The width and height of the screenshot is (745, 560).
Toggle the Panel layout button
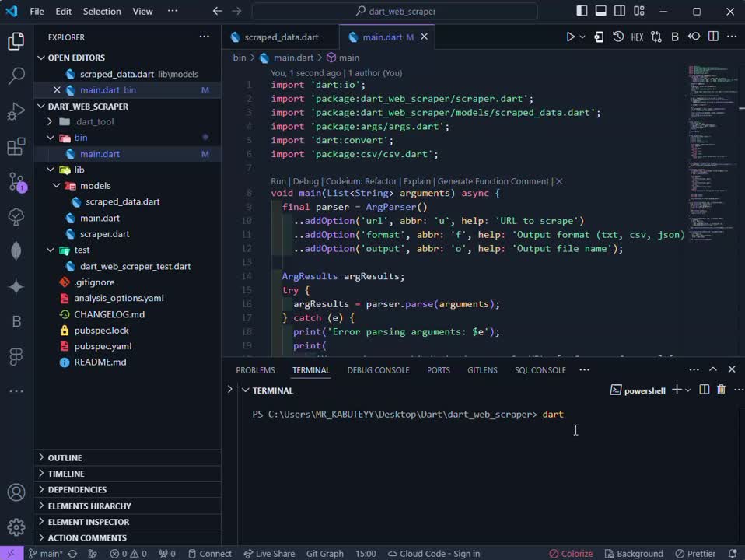point(600,12)
